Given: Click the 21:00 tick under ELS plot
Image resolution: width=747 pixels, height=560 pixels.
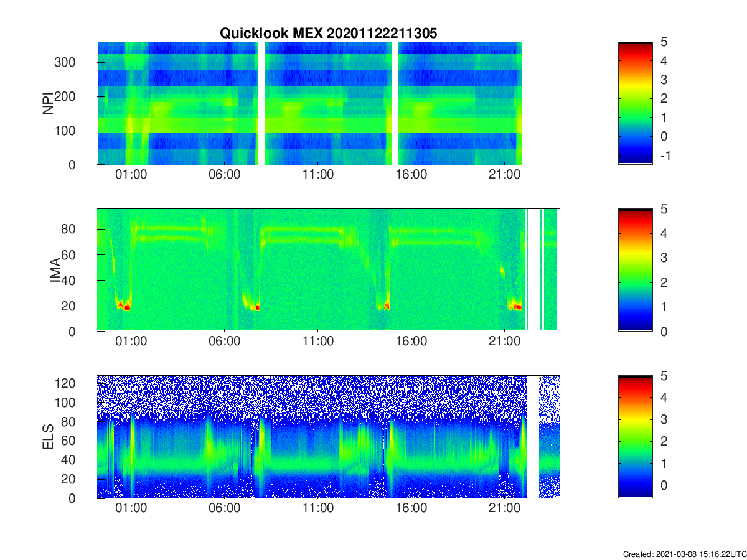Looking at the screenshot, I should tap(504, 508).
